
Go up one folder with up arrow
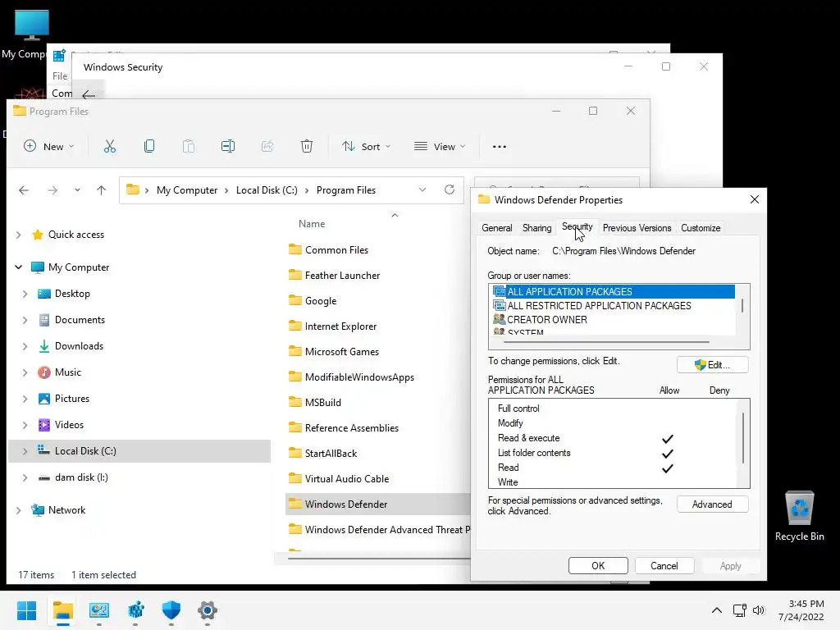(x=101, y=190)
